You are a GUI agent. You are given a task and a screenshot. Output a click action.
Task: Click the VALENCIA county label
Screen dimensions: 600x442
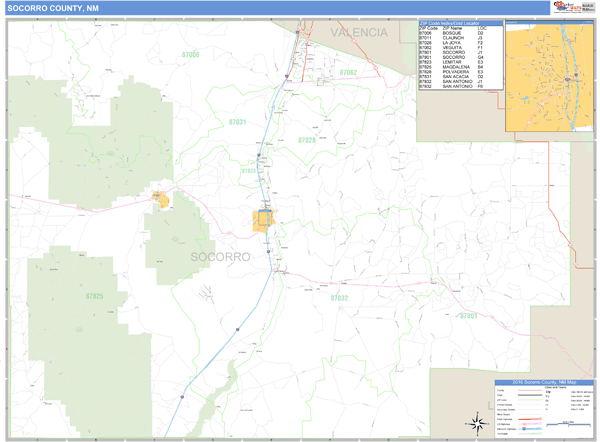(x=358, y=33)
